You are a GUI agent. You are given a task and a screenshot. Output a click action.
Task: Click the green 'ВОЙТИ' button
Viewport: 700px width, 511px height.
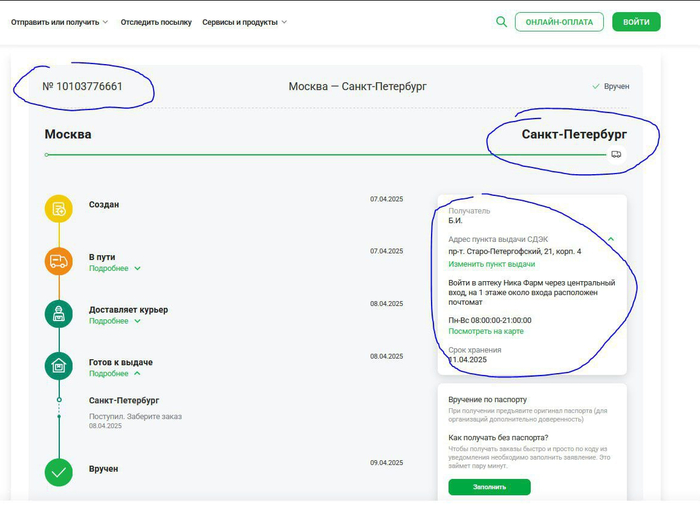pyautogui.click(x=636, y=22)
